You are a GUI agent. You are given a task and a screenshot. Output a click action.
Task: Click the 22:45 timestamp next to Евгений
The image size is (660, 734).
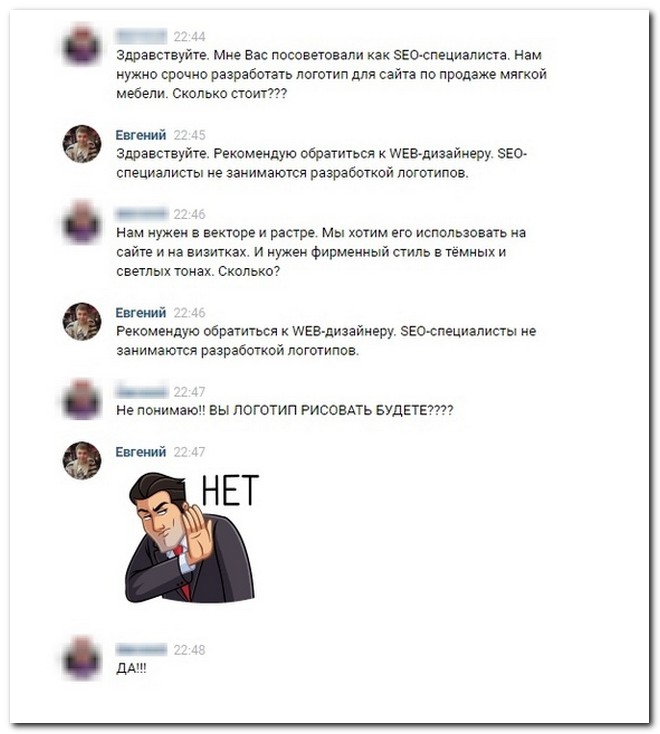click(x=190, y=135)
